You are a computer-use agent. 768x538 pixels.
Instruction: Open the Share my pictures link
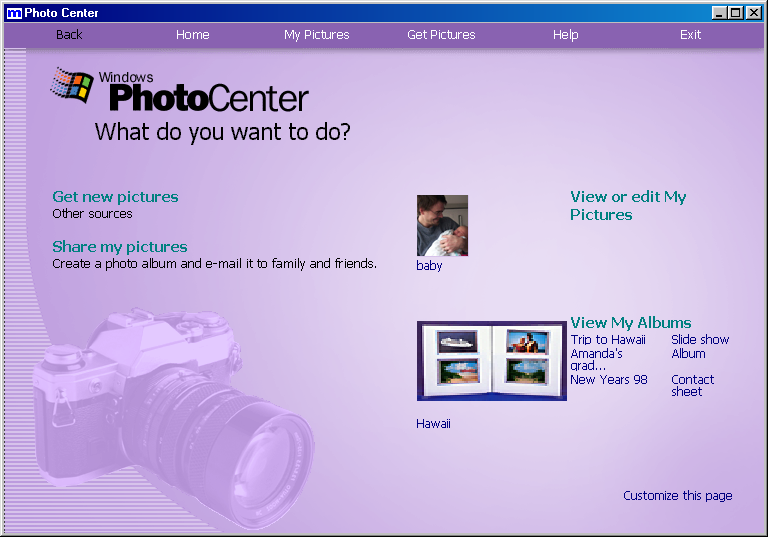[x=120, y=246]
